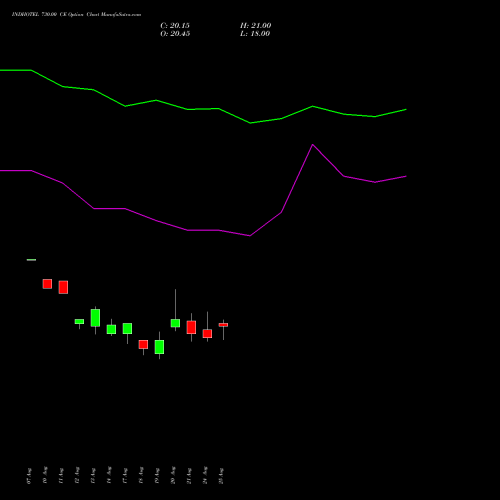Viewport: 500px width, 500px height.
Task: Select the 11 Aug date label
Action: [61, 476]
